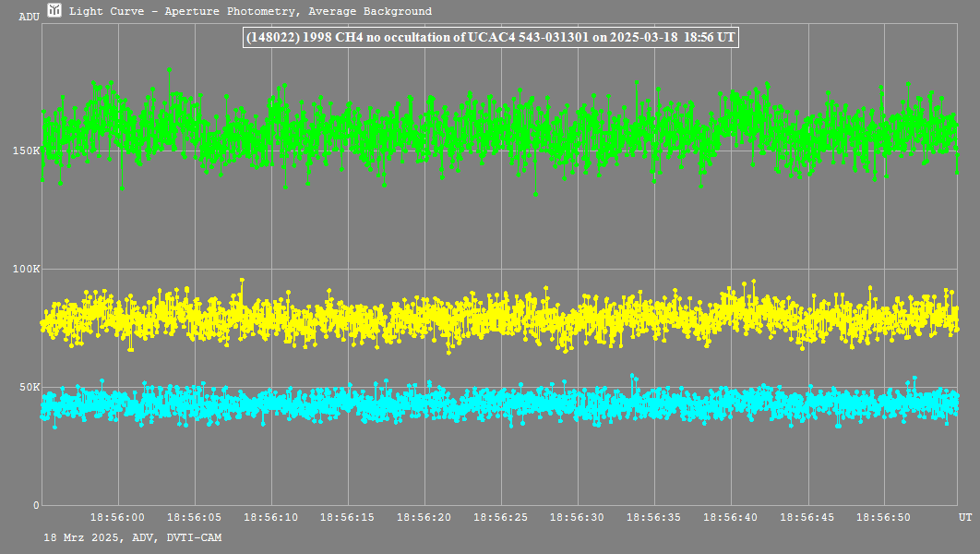Click the "18 Mrz 2025, ADV, DVTI-CAM" footer text
Screen dimensions: 980x554
[132, 537]
